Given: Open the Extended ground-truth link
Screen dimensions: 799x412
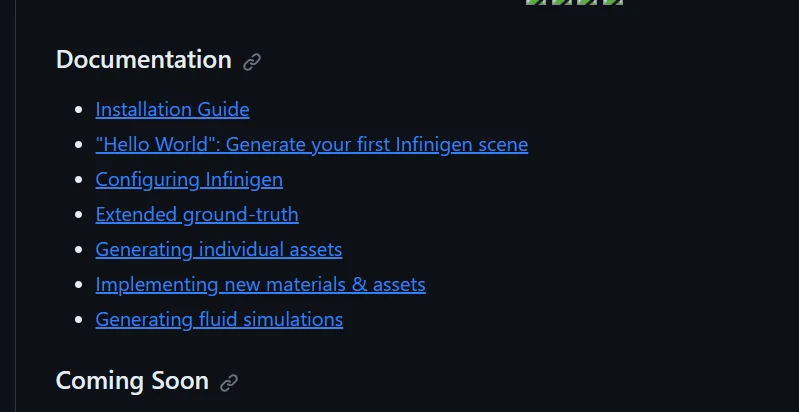Looking at the screenshot, I should (x=197, y=214).
